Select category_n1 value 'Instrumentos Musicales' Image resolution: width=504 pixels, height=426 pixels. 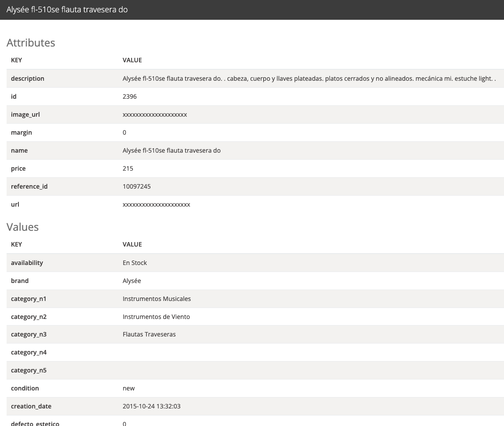tap(157, 299)
